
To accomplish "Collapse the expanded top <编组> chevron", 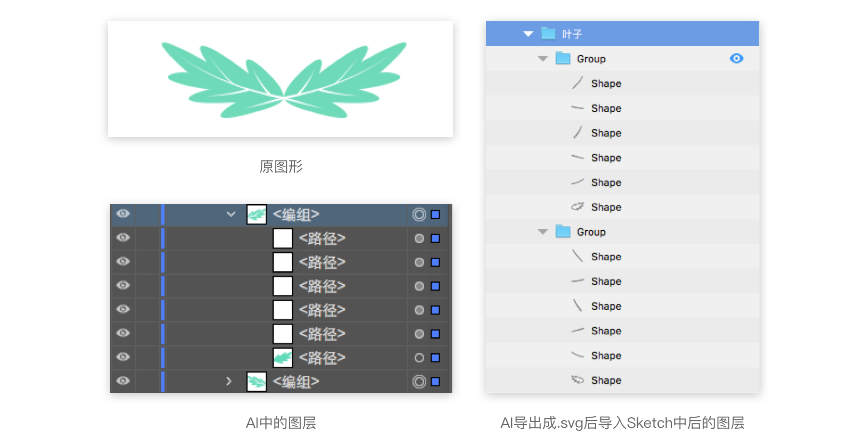I will click(231, 214).
